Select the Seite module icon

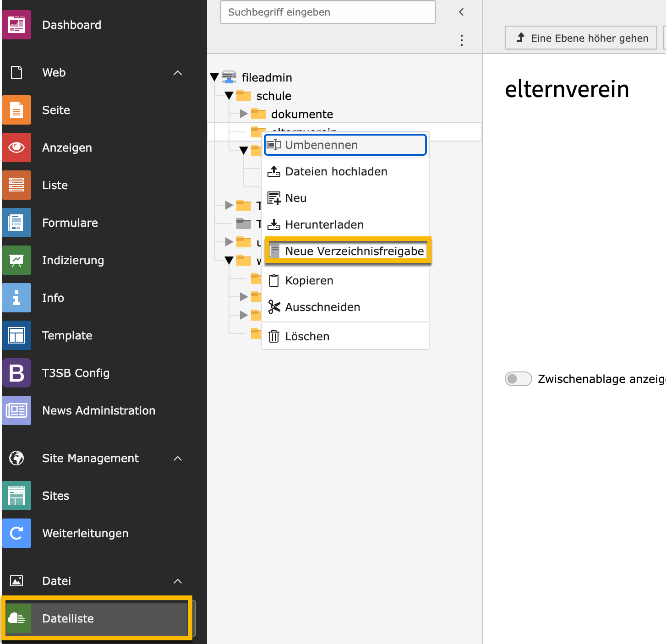coord(16,110)
